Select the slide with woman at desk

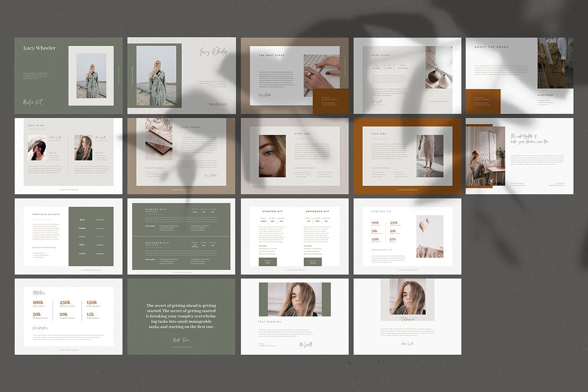pos(520,156)
